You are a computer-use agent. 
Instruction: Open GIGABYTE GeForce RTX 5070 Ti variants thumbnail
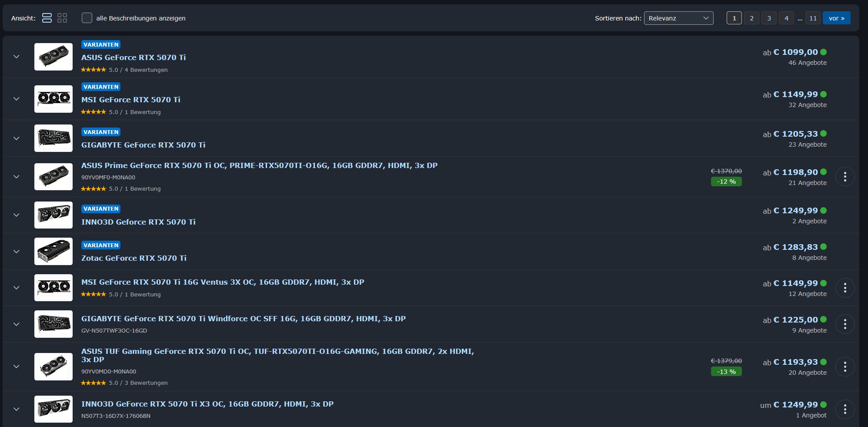[x=53, y=138]
